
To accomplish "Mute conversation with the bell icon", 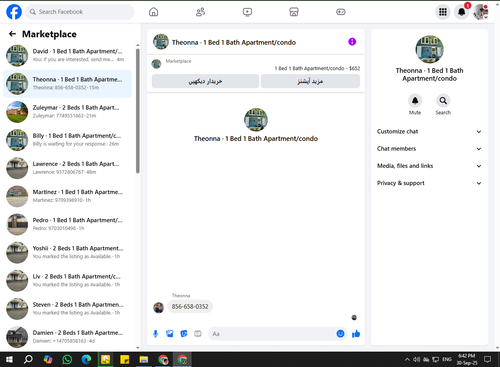I will (415, 100).
